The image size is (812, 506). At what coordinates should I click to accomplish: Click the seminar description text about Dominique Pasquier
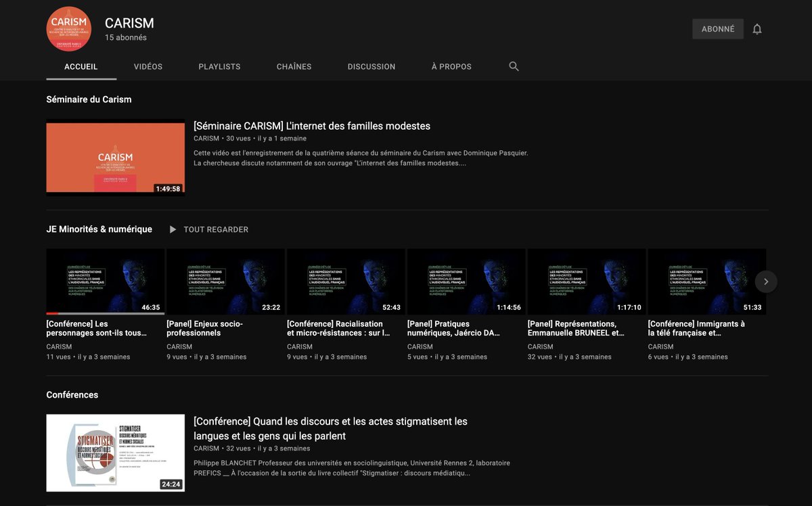pyautogui.click(x=361, y=158)
